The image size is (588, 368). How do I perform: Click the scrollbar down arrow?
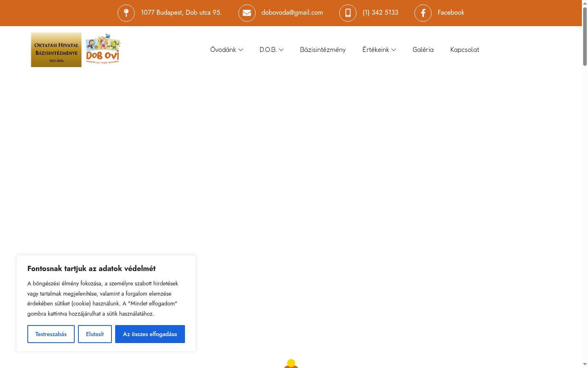pyautogui.click(x=585, y=364)
